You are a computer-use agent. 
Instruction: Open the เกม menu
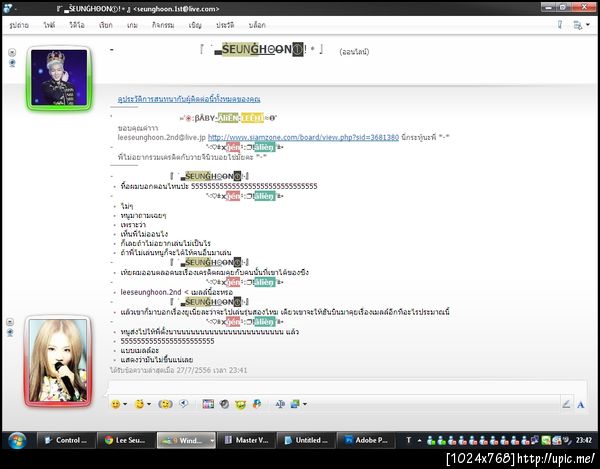point(132,25)
